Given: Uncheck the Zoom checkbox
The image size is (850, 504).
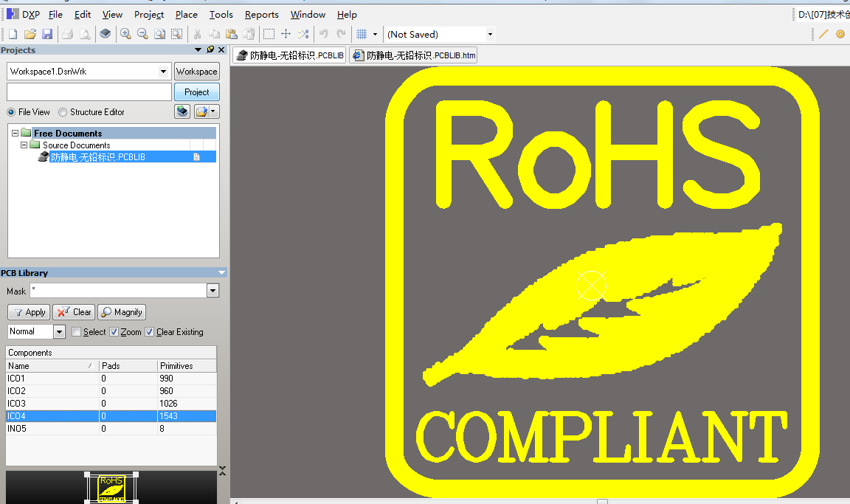Looking at the screenshot, I should 114,331.
